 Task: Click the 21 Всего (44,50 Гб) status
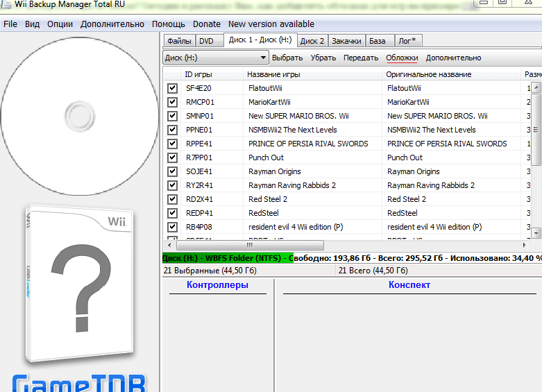(x=373, y=271)
